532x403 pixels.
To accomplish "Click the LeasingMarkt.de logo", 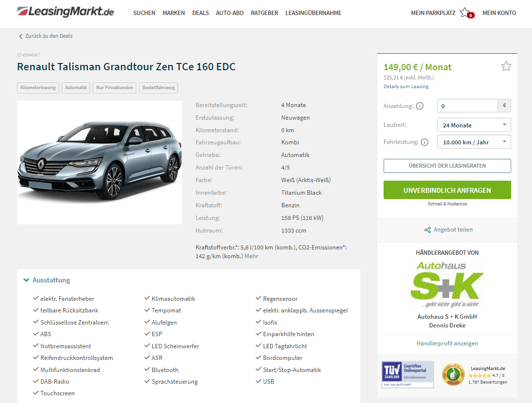I will pos(65,12).
